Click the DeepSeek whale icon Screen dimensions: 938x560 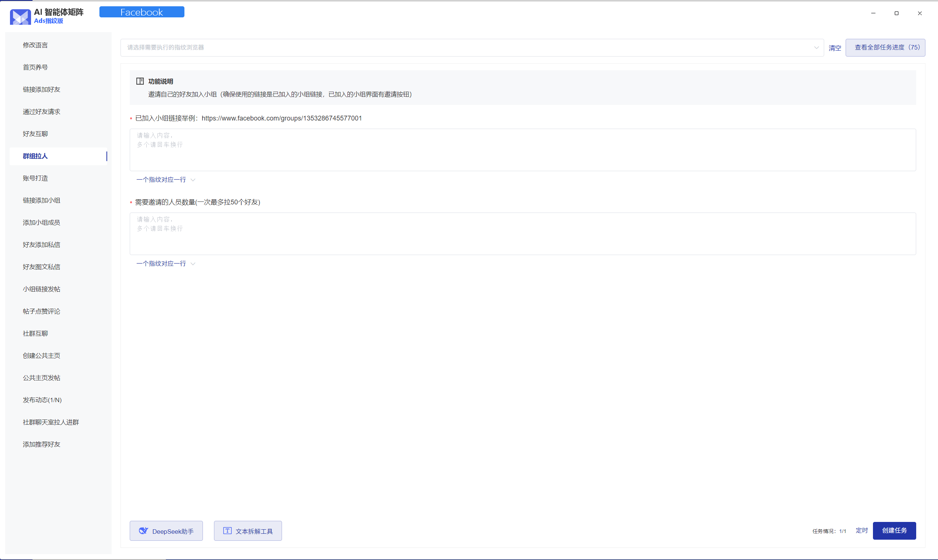click(x=143, y=530)
